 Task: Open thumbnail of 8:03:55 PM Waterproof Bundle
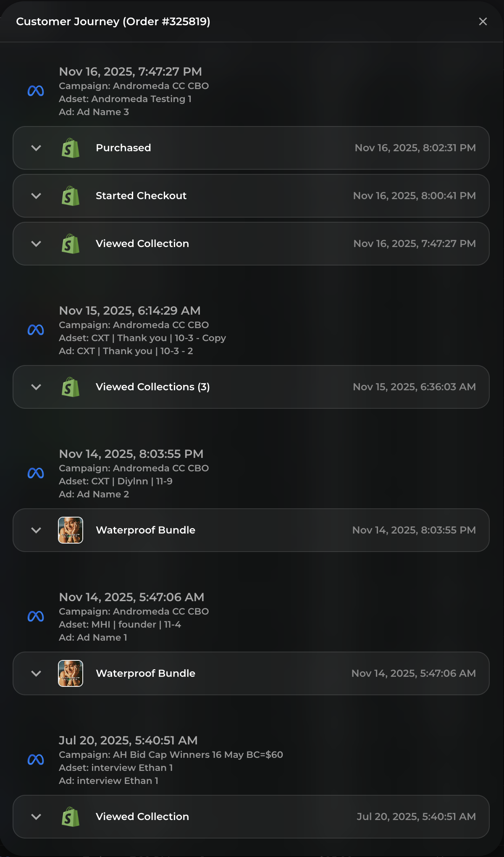pos(71,530)
